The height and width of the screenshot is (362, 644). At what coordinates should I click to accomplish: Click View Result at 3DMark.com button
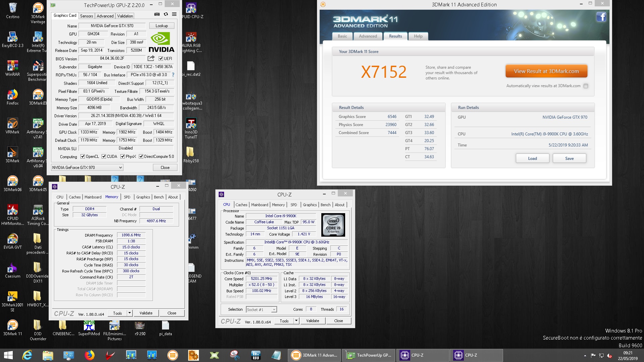coord(546,71)
